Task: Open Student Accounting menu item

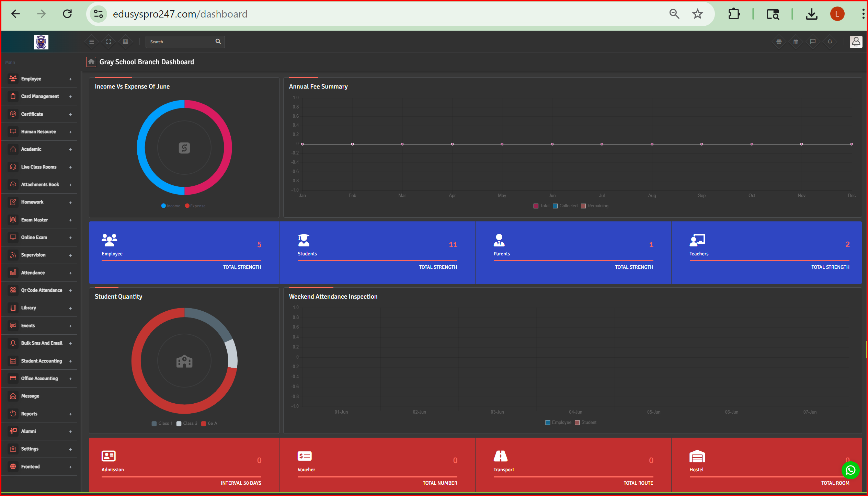Action: click(39, 361)
